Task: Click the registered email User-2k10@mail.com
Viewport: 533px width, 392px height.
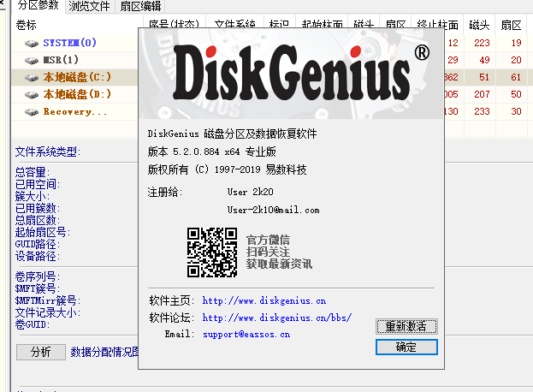Action: [273, 210]
